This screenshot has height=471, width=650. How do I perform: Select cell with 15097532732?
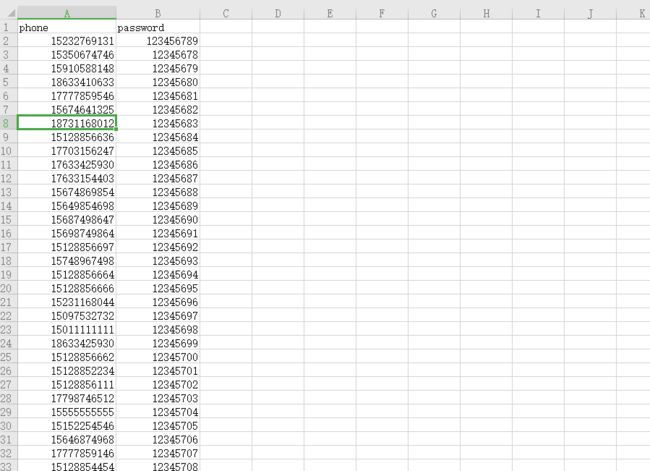[67, 316]
